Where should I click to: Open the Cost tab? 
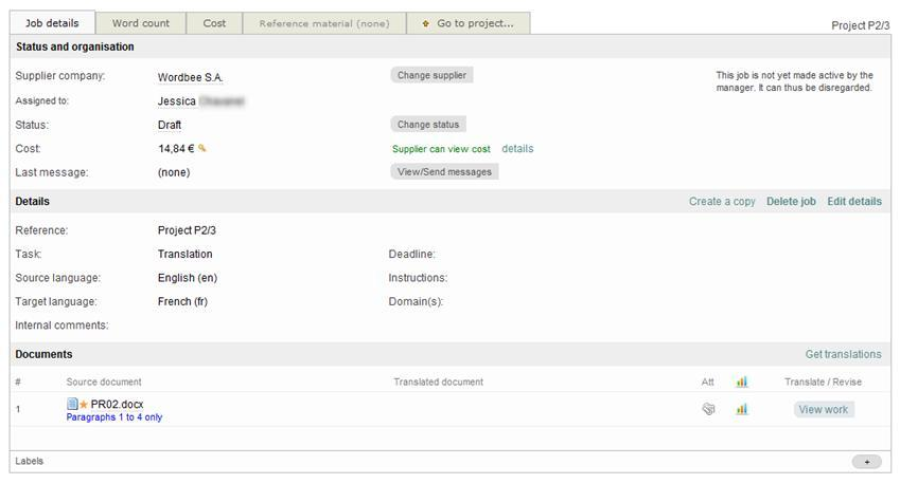(215, 23)
